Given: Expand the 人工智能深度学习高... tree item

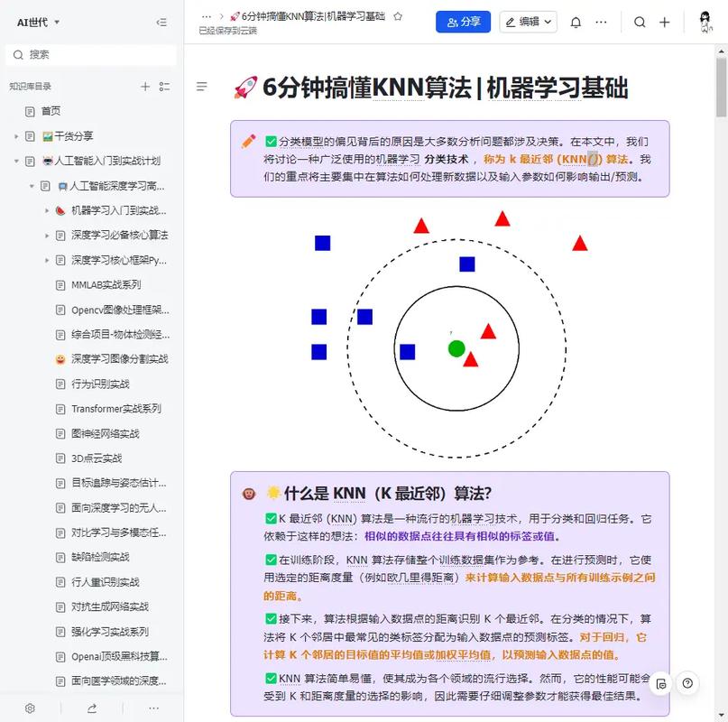Looking at the screenshot, I should pyautogui.click(x=32, y=185).
